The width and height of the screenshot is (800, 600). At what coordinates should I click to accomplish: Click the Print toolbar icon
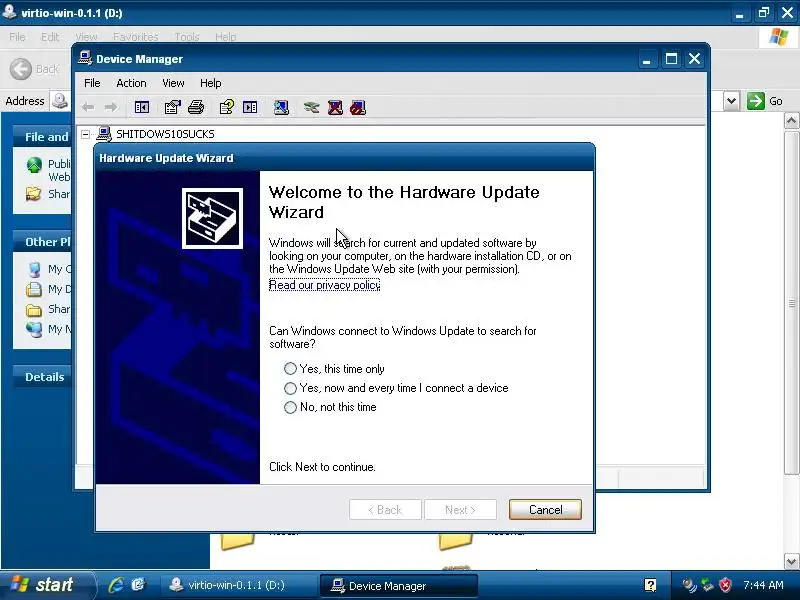coord(196,107)
